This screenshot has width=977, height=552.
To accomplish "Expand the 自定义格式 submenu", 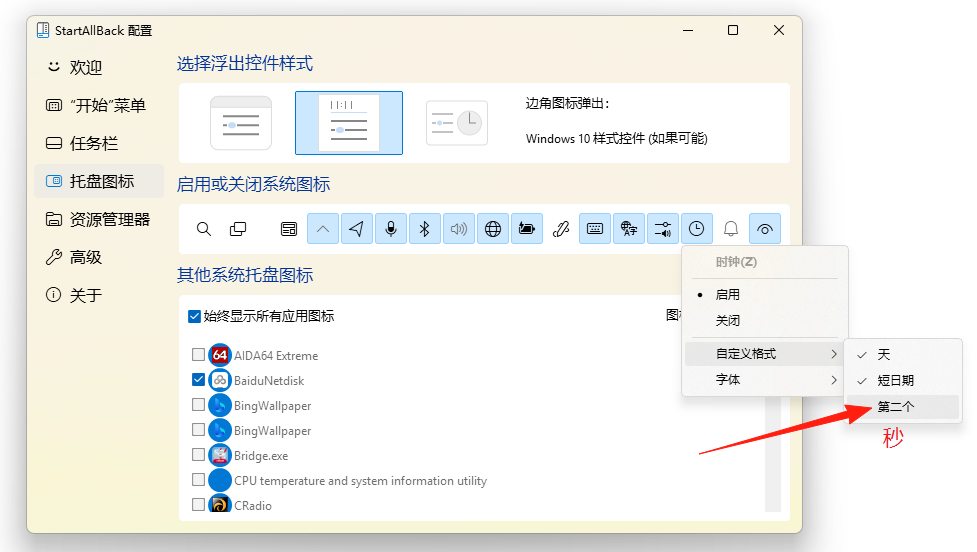I will (765, 354).
